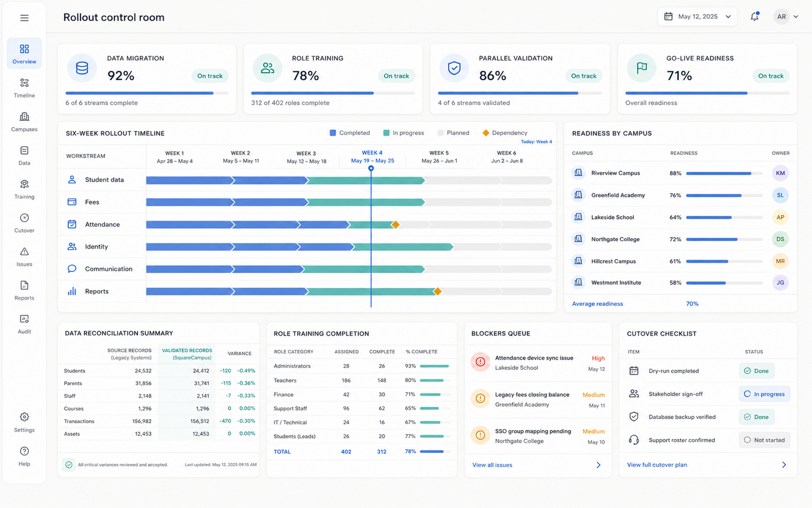Click Attendance device sync issue title
The width and height of the screenshot is (812, 508).
point(534,358)
